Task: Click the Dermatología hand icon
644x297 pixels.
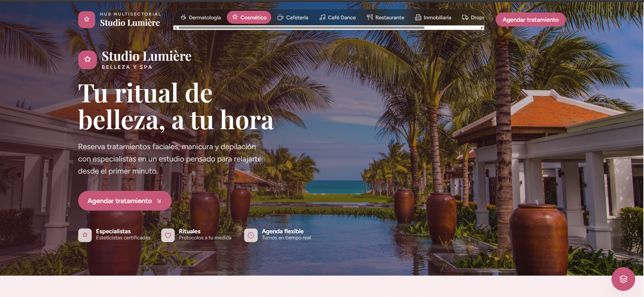Action: (183, 17)
